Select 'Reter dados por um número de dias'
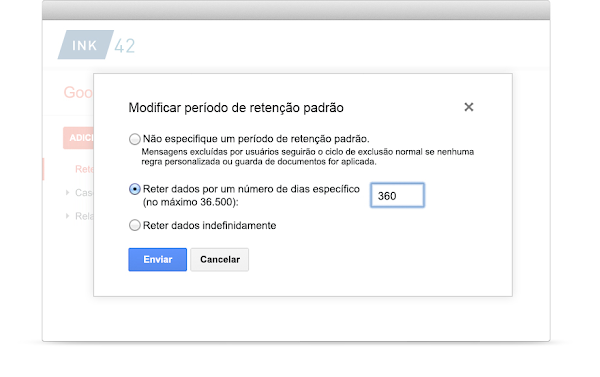Viewport: 600px width, 377px height. (x=134, y=189)
